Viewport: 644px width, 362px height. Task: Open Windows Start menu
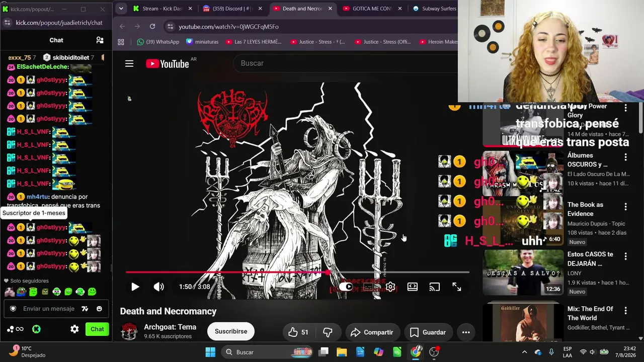pos(210,352)
